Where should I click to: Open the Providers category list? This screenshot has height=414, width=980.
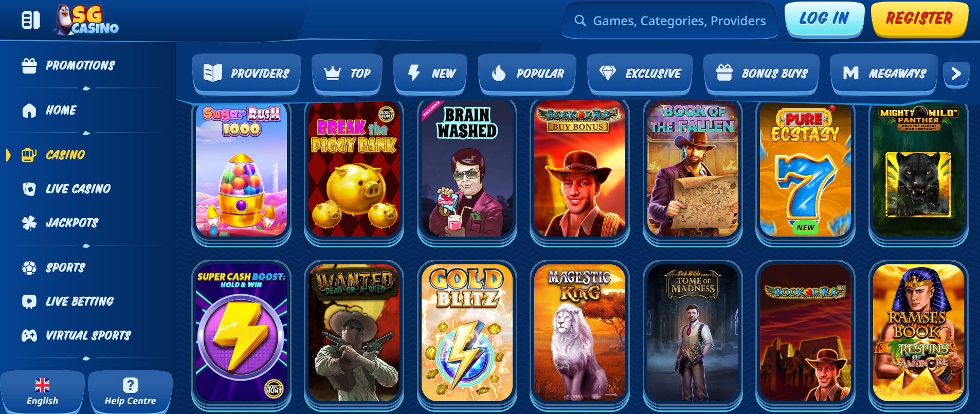click(x=247, y=74)
